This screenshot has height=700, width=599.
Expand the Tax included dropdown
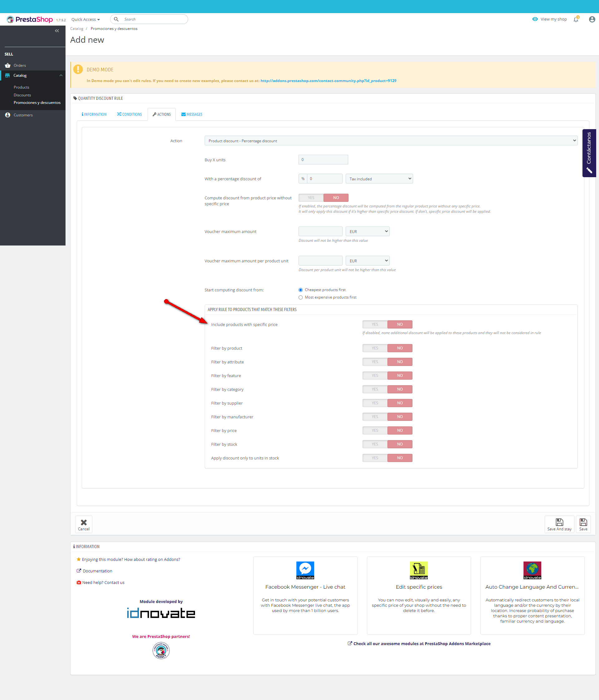coord(379,179)
